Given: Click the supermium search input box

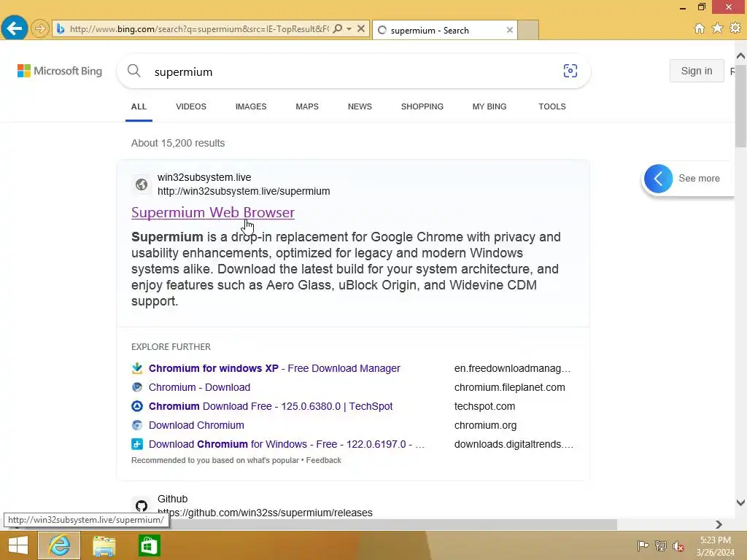Looking at the screenshot, I should [x=352, y=71].
